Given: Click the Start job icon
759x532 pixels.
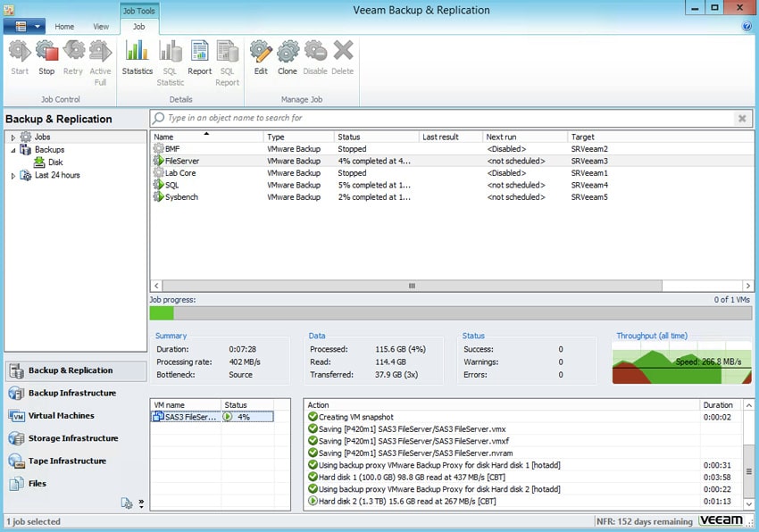Looking at the screenshot, I should [20, 58].
